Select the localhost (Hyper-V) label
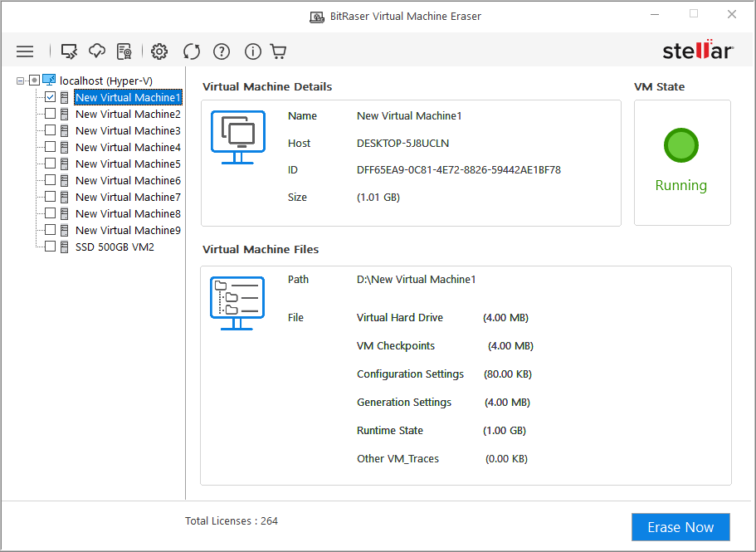 106,81
